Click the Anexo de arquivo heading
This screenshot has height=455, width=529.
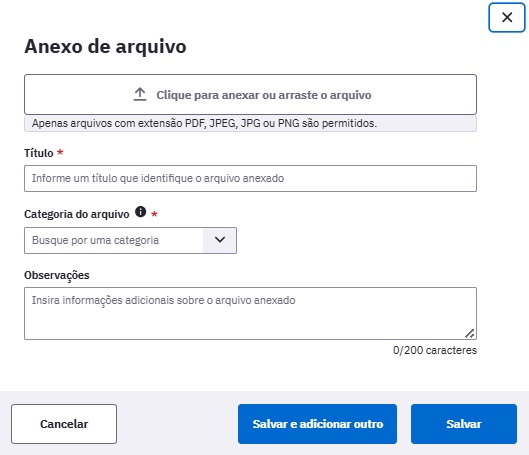pos(105,47)
